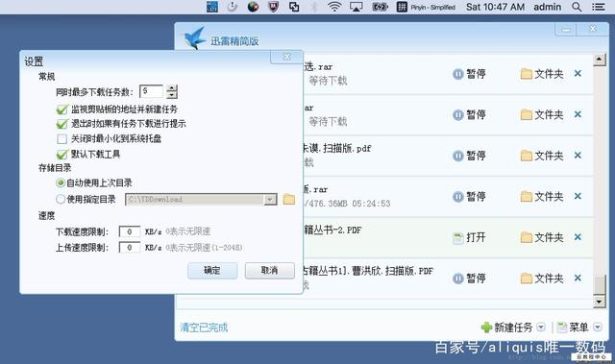615x364 pixels.
Task: Click 新建任务 button
Action: (x=506, y=328)
